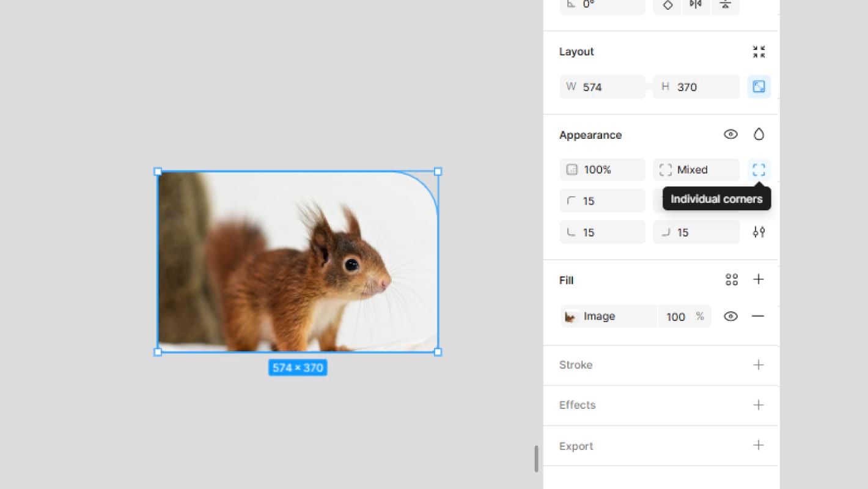Toggle the Individual corners button

pyautogui.click(x=759, y=170)
